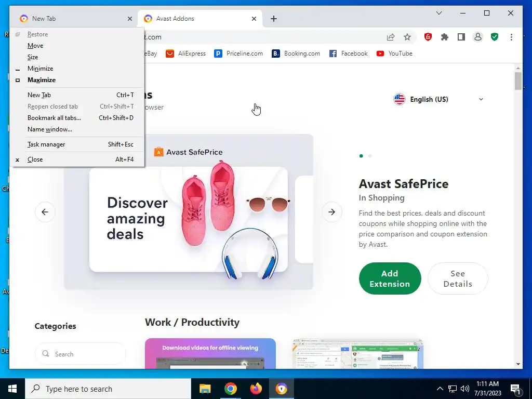Viewport: 532px width, 399px height.
Task: Go to previous carousel slide arrow
Action: [45, 212]
